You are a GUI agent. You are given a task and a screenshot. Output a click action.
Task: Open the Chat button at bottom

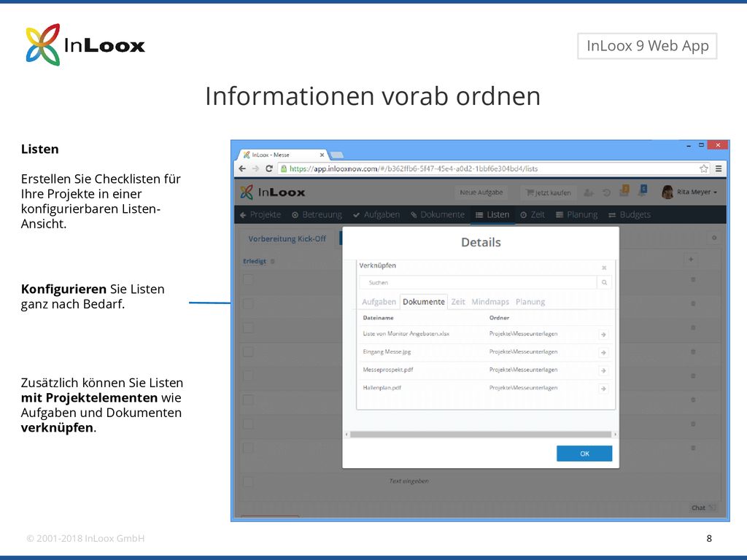(x=704, y=507)
